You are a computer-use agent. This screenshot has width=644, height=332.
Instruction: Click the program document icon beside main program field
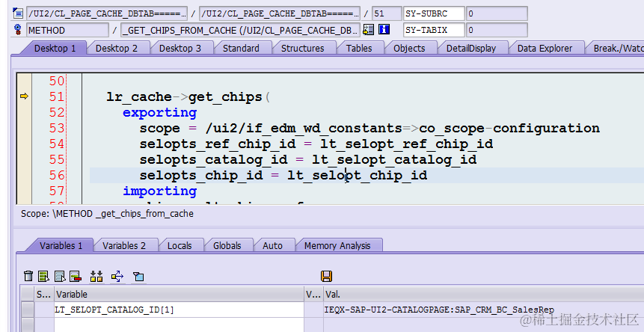point(18,13)
